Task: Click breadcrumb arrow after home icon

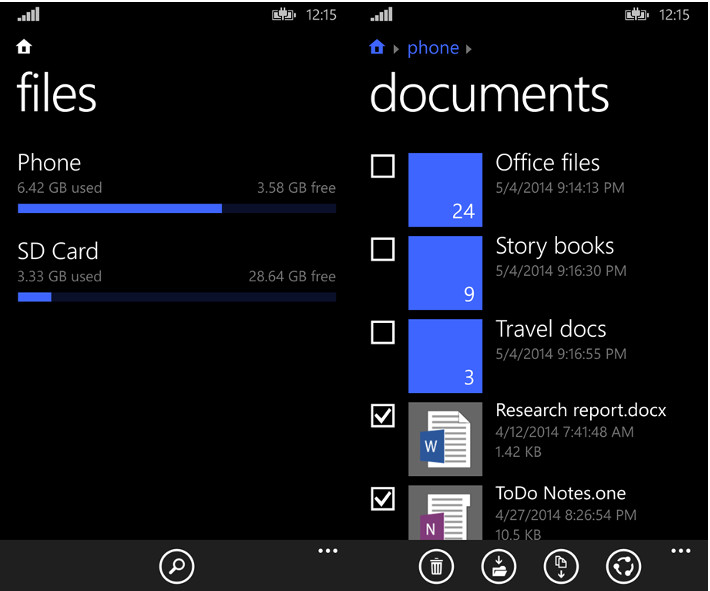Action: pos(396,49)
